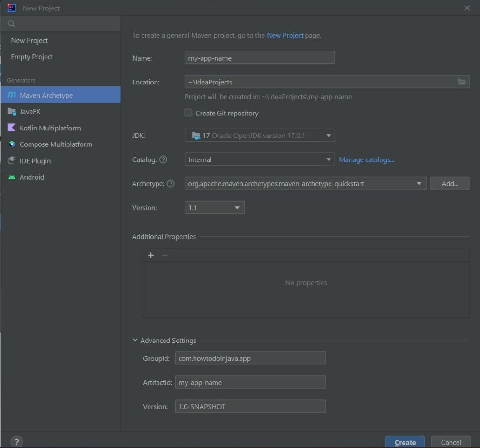Click the help question mark icon
Viewport: 480px width, 448px height.
[16, 441]
